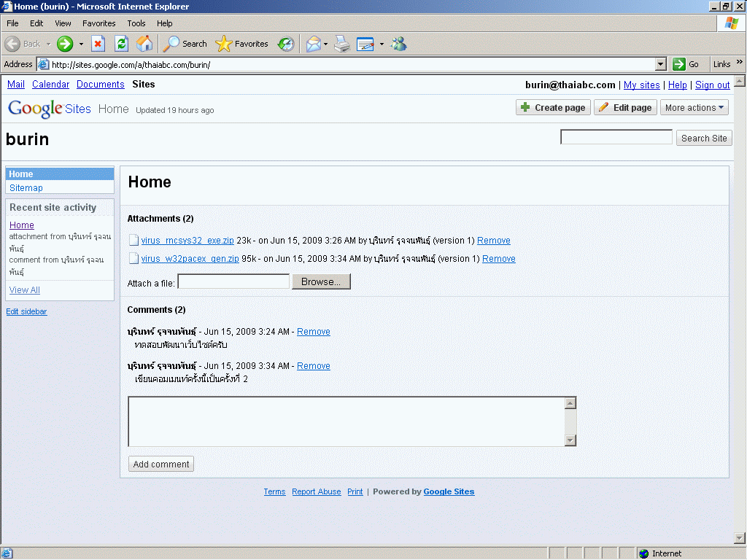Click the Create page button
Image resolution: width=747 pixels, height=560 pixels.
(552, 108)
